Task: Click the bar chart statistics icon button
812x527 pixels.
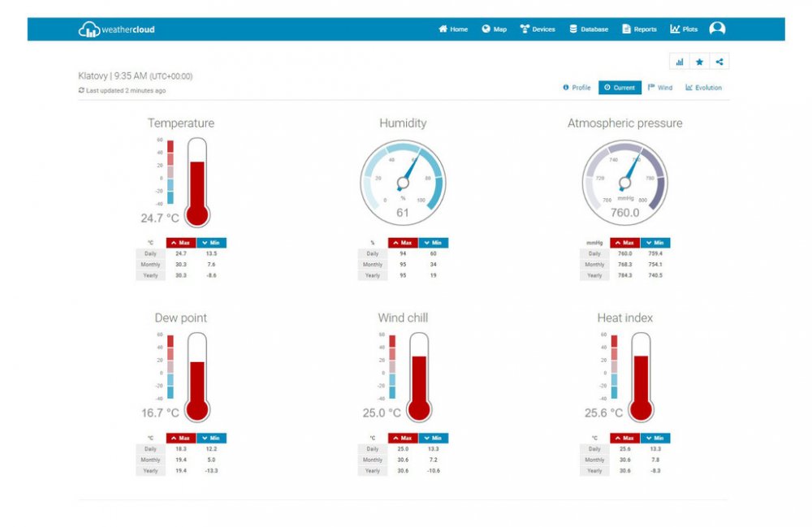Action: [x=679, y=62]
